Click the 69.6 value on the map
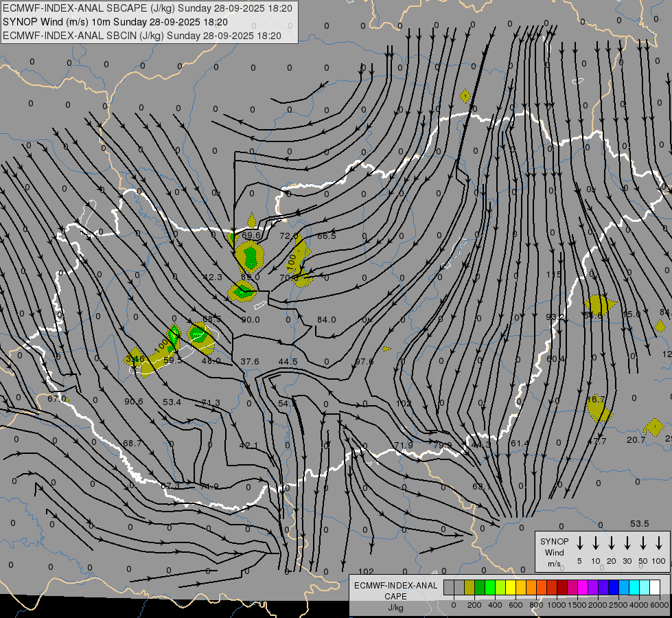Screen dimensions: 672x618 tap(251, 235)
